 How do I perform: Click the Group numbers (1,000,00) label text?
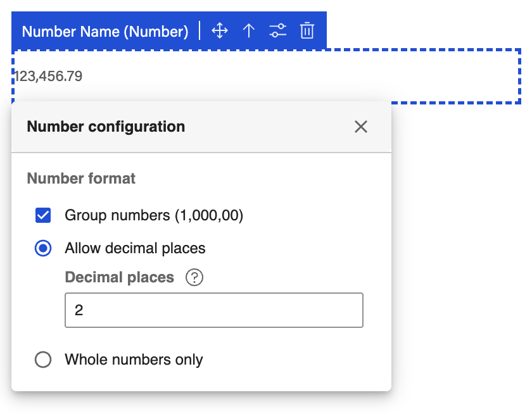point(154,216)
